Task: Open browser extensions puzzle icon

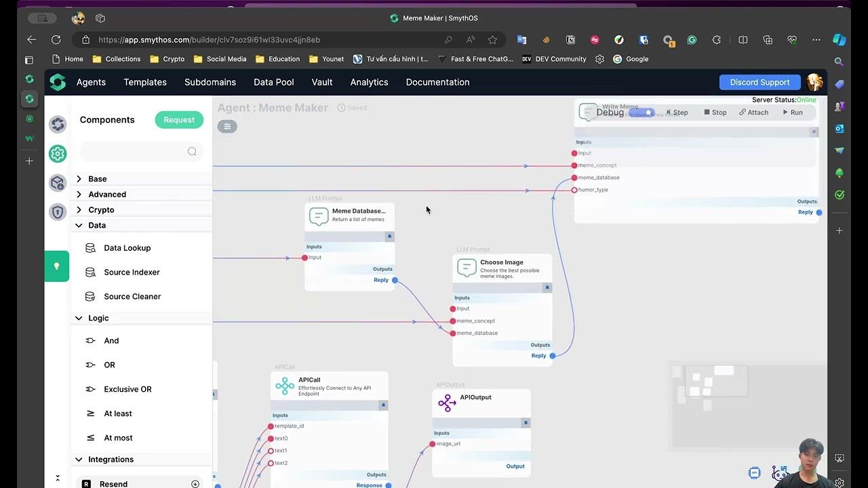Action: coord(717,40)
